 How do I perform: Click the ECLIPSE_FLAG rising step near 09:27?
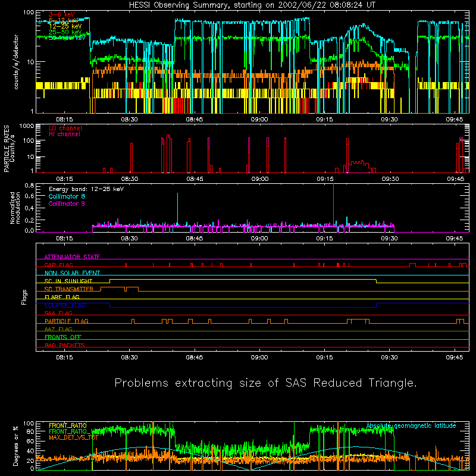[x=377, y=305]
